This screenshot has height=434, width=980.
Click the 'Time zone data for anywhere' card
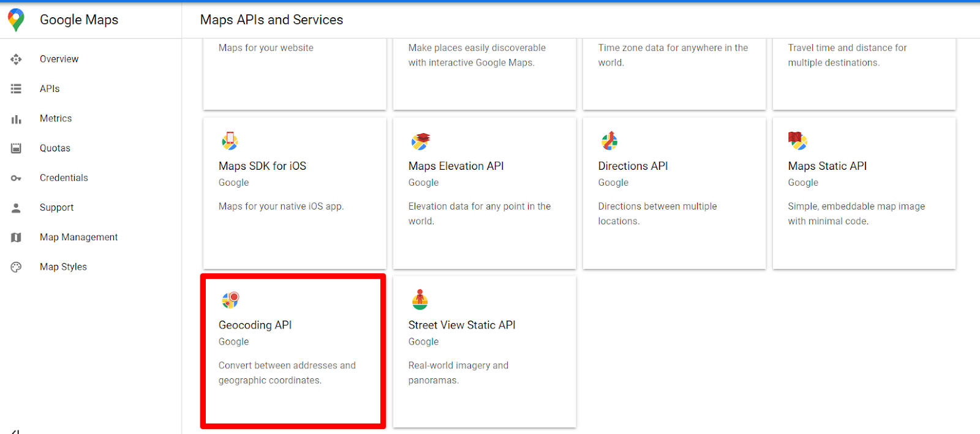(674, 74)
